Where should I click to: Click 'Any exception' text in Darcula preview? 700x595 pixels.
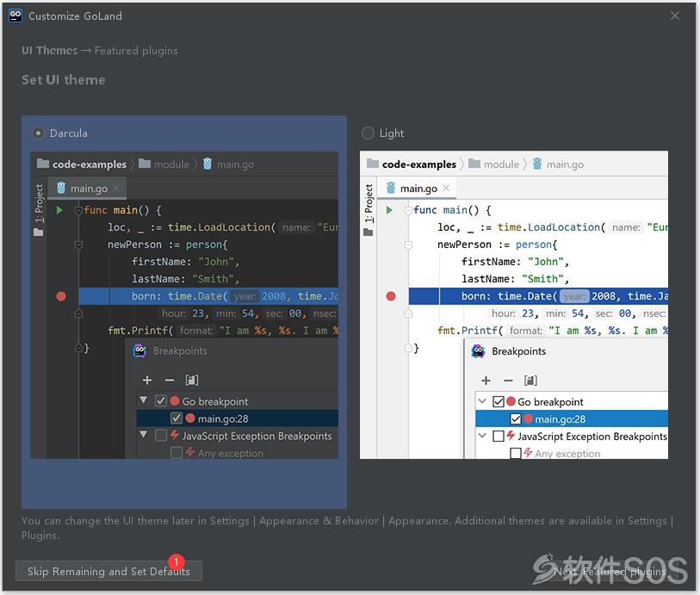coord(231,453)
